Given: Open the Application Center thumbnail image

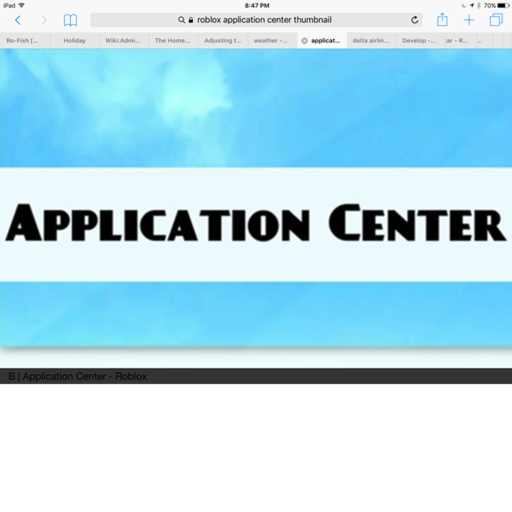Looking at the screenshot, I should click(x=256, y=198).
